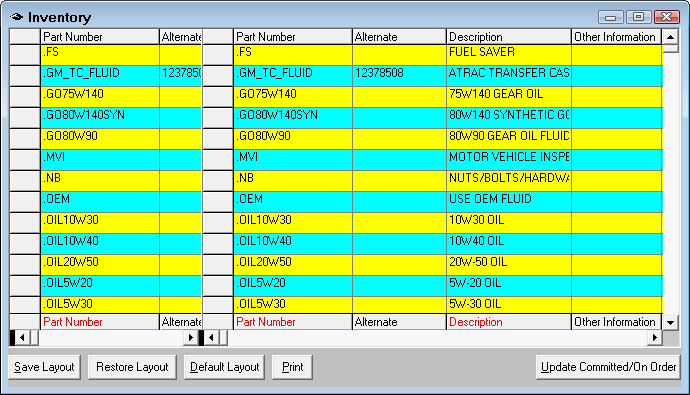This screenshot has width=690, height=395.
Task: Select 10W40 OIL description cell
Action: coord(509,244)
